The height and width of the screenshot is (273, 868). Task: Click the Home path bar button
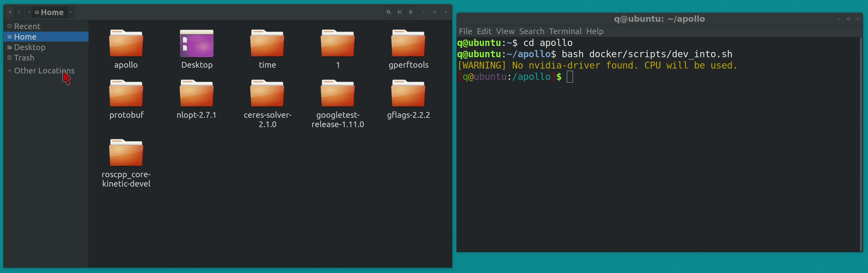(x=49, y=12)
